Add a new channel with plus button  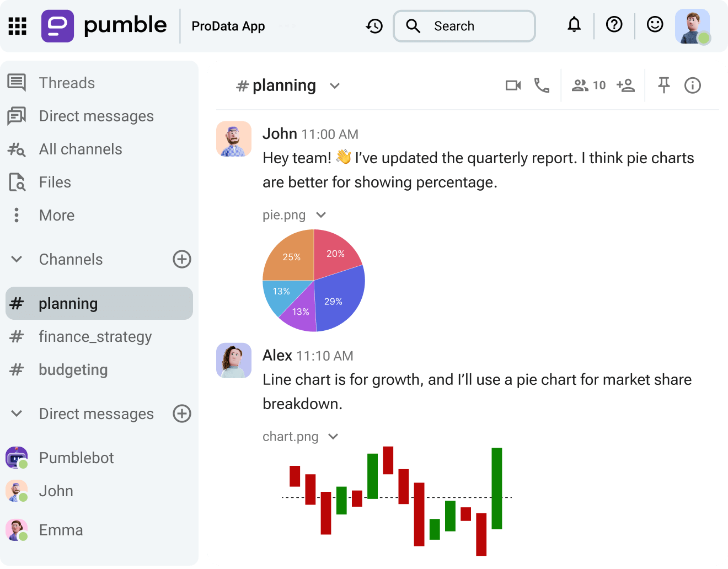[x=182, y=259]
